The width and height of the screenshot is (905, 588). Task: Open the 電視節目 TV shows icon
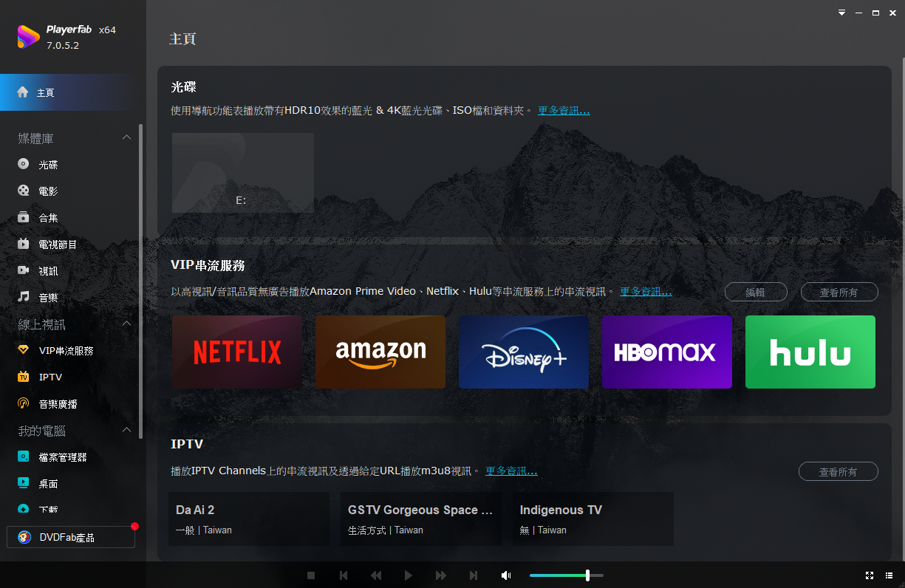point(24,245)
